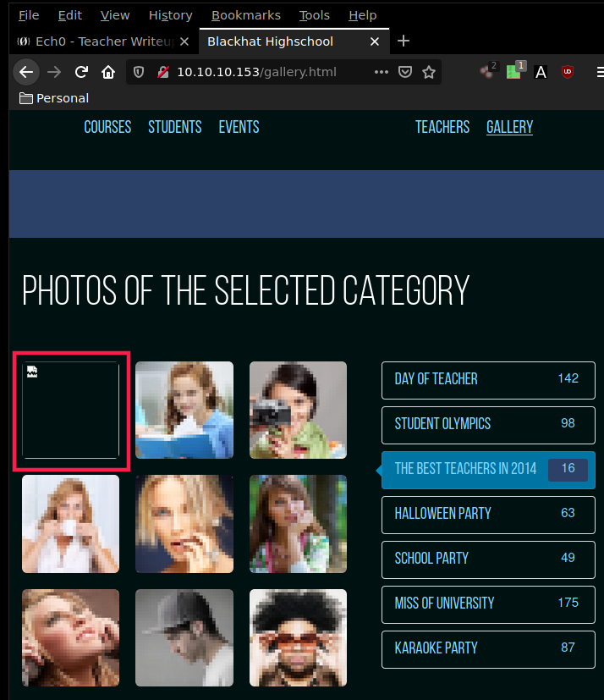Open the photo of woman drinking from a cup
The width and height of the screenshot is (604, 700).
[x=70, y=524]
